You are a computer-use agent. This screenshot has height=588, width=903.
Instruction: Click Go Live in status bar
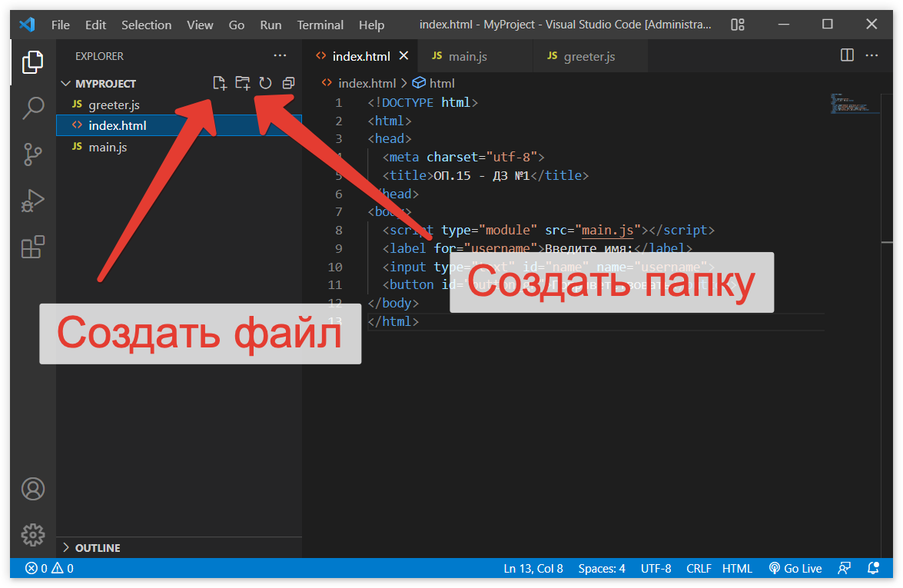(x=795, y=569)
